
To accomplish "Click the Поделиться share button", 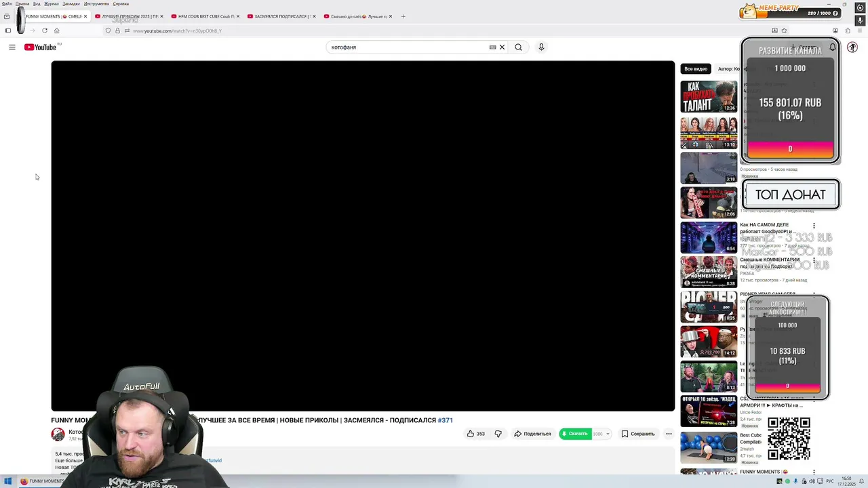I will 532,434.
